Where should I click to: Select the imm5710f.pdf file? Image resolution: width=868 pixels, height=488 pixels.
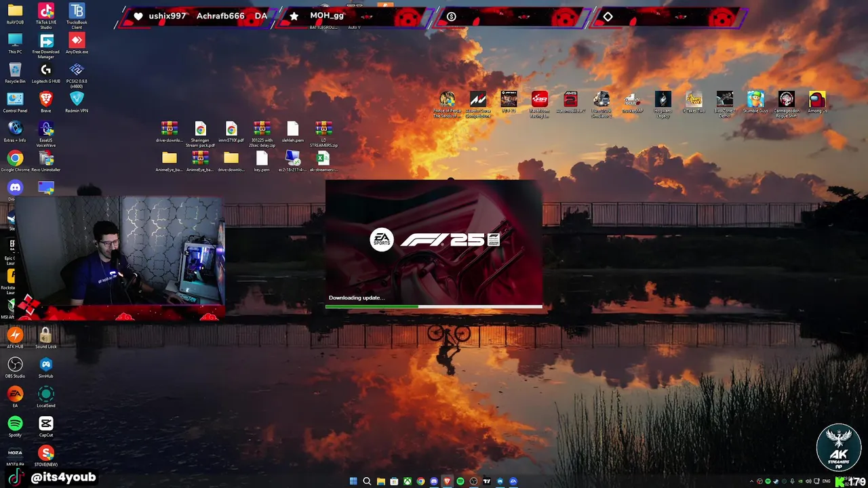[x=231, y=131]
